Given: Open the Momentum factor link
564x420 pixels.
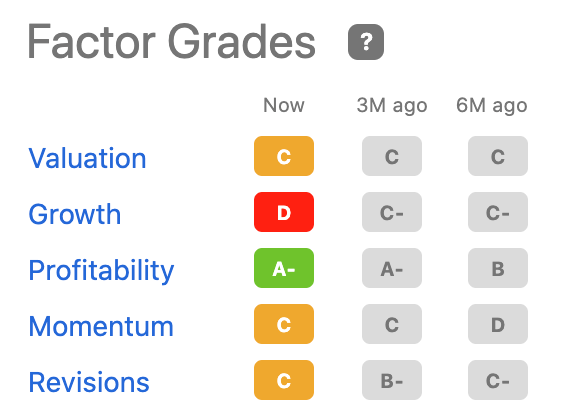Looking at the screenshot, I should coord(101,326).
